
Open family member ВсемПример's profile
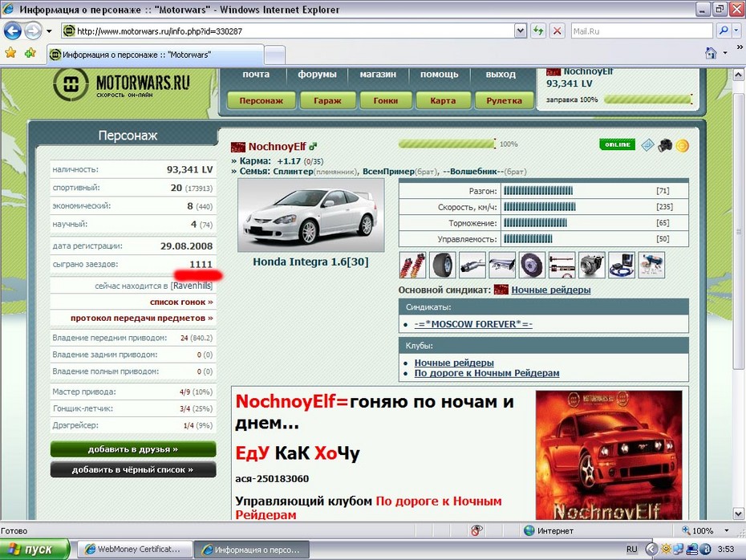(x=388, y=171)
